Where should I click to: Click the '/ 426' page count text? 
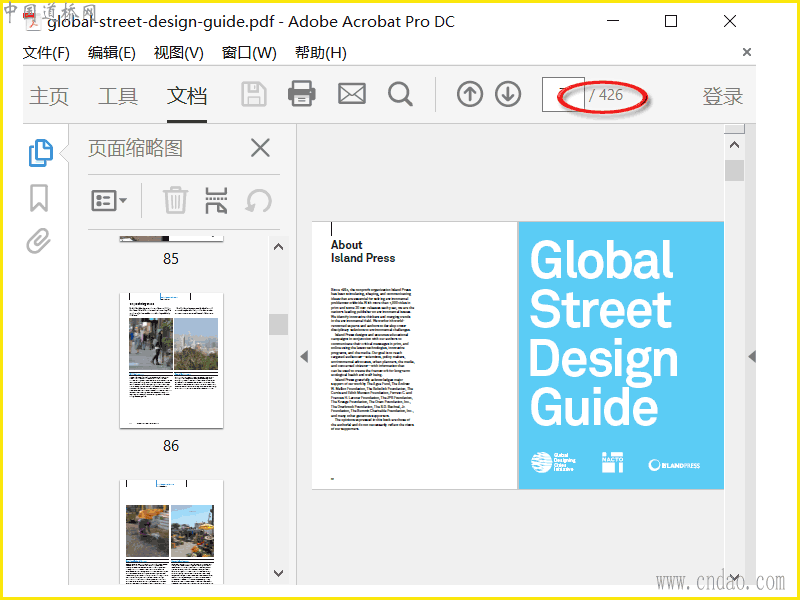(x=606, y=95)
